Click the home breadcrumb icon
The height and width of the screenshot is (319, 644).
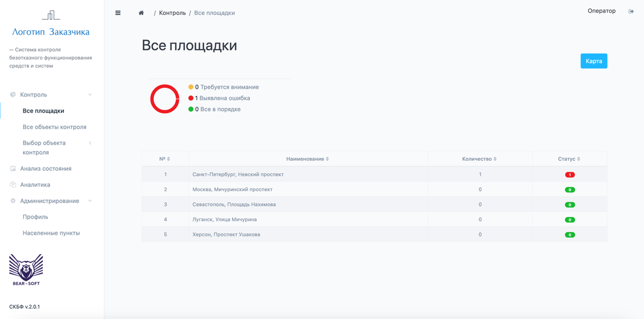click(141, 13)
